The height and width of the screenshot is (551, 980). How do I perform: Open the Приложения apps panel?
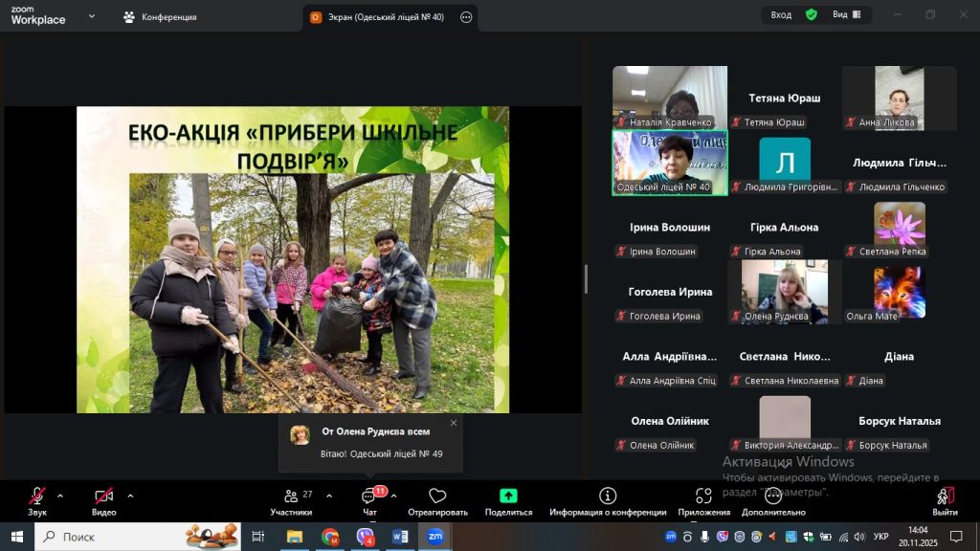click(x=703, y=497)
